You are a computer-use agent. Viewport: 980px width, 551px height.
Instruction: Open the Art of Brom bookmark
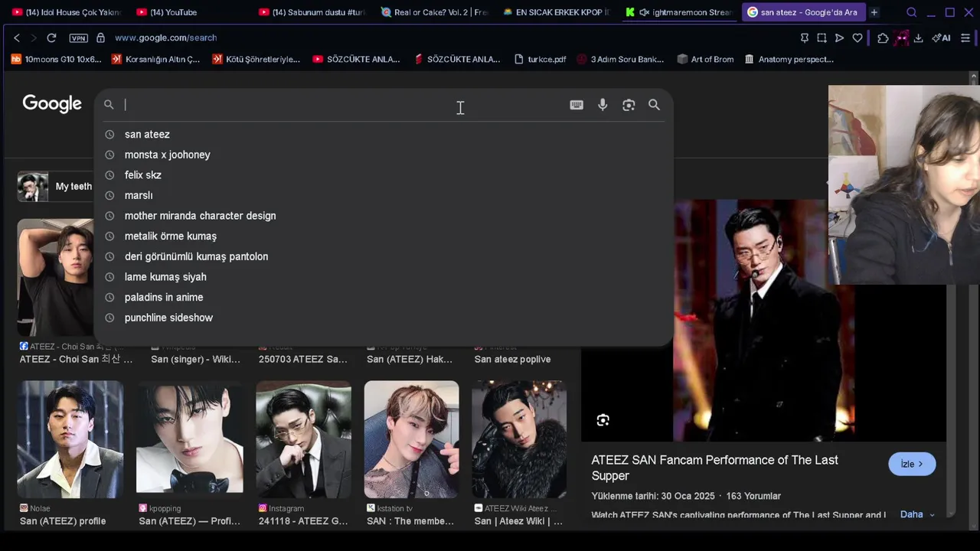705,59
